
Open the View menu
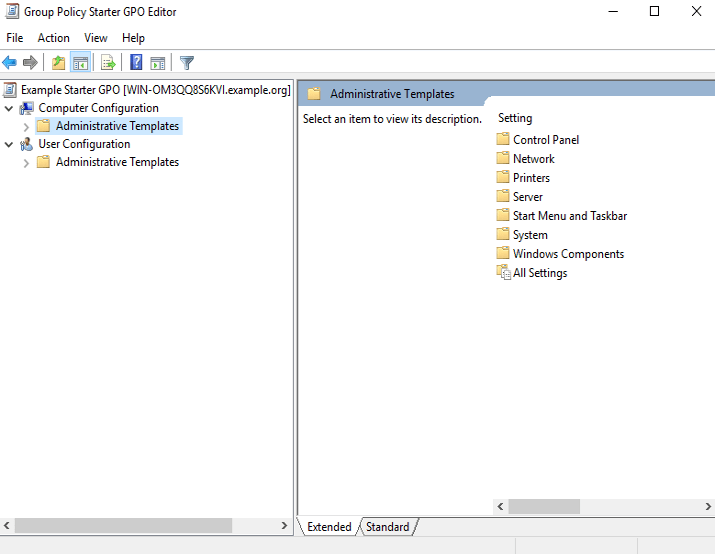(96, 38)
